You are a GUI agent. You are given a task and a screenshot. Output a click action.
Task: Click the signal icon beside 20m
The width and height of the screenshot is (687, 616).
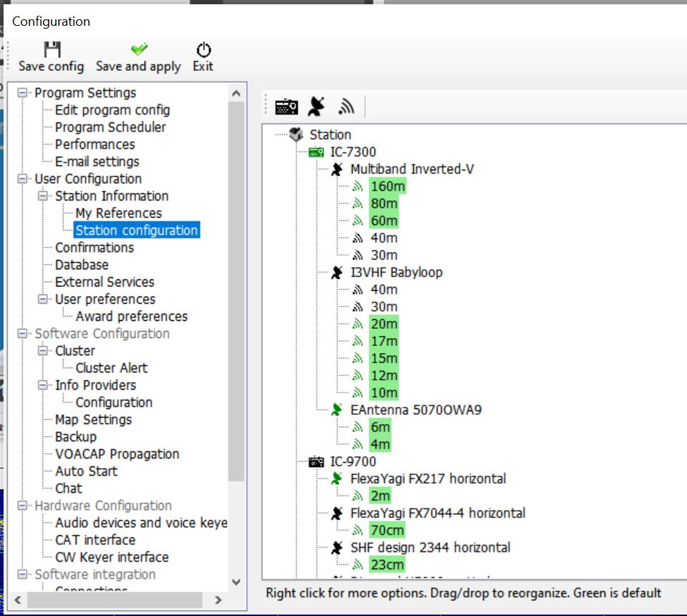click(357, 324)
